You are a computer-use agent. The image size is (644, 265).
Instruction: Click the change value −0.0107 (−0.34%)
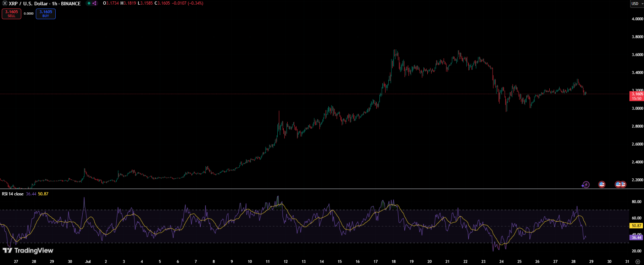188,3
